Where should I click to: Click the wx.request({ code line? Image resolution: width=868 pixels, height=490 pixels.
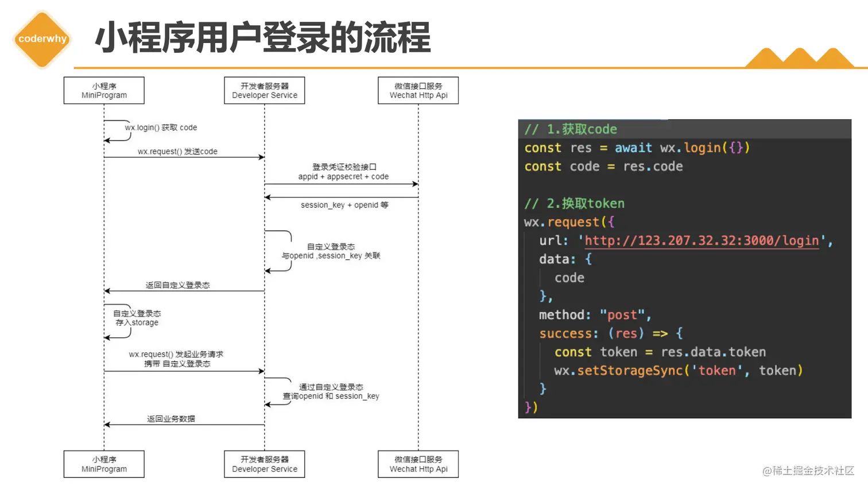[x=569, y=222]
